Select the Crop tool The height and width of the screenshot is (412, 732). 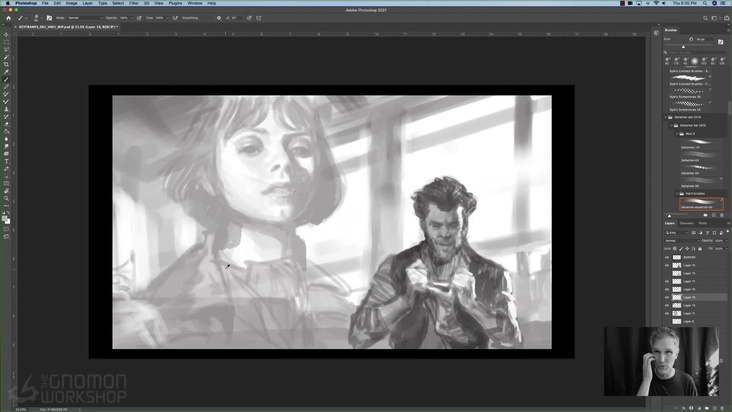[6, 64]
